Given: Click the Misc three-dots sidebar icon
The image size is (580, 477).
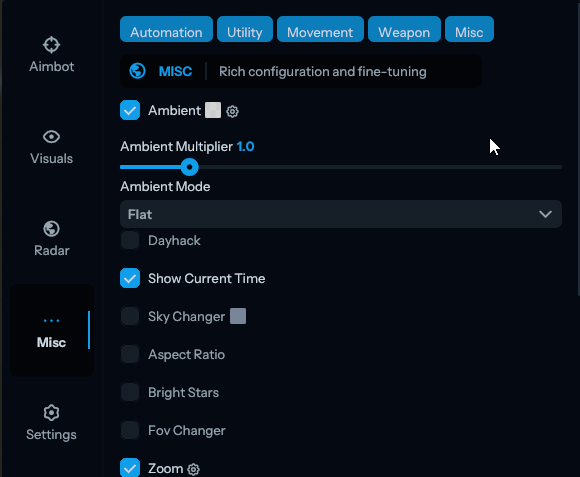Looking at the screenshot, I should point(51,321).
